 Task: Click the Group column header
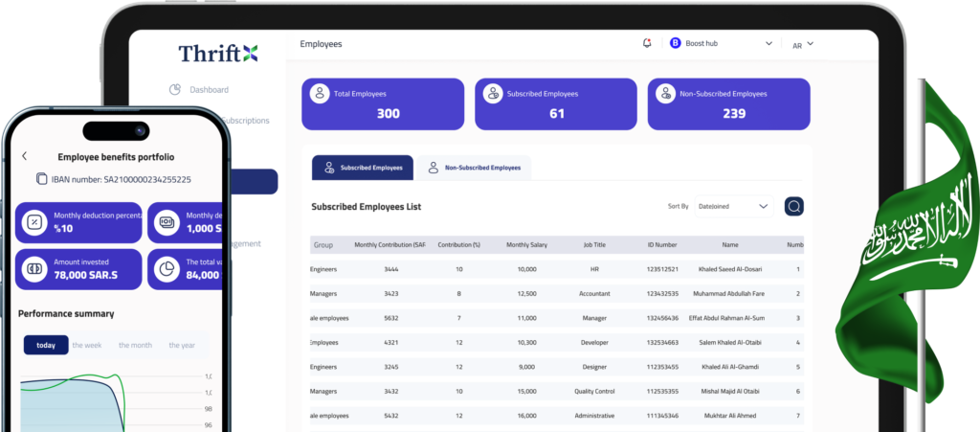point(323,245)
